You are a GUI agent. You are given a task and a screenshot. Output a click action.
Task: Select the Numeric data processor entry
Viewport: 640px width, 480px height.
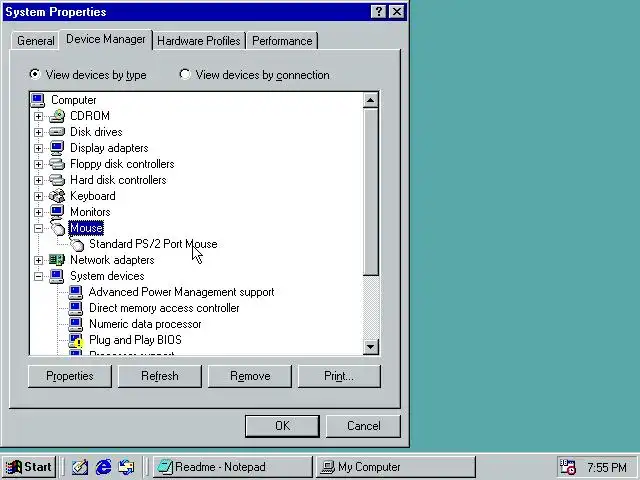coord(145,324)
